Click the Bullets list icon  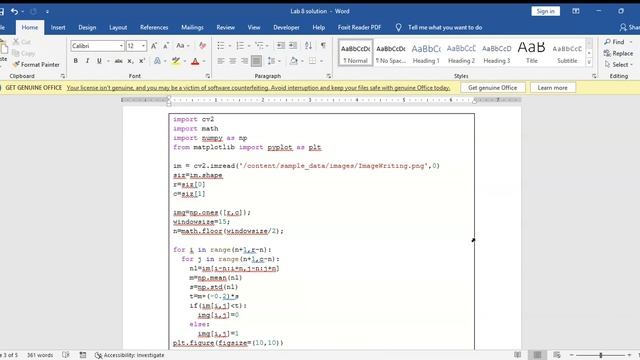point(221,46)
